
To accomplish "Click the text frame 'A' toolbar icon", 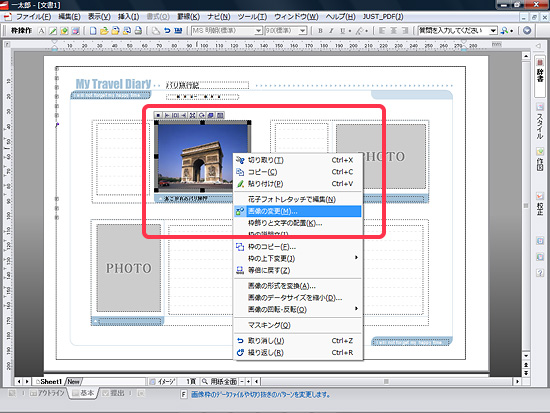I will [x=41, y=31].
